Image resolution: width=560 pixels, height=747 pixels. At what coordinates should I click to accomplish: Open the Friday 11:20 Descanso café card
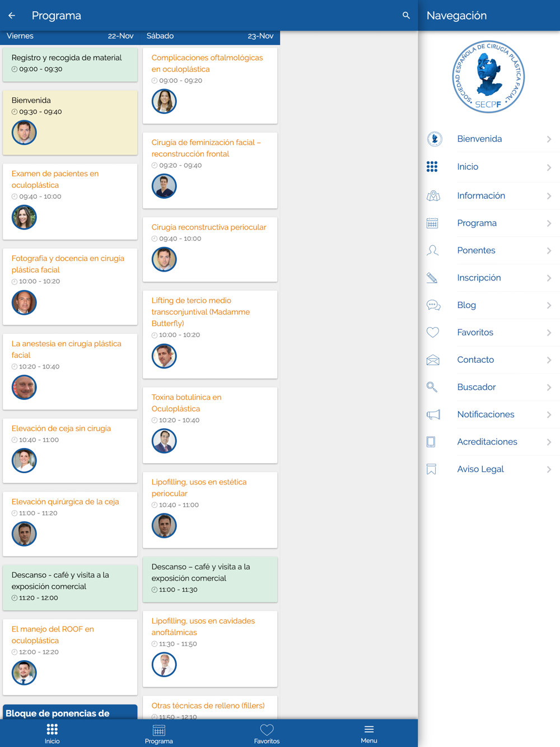point(70,587)
